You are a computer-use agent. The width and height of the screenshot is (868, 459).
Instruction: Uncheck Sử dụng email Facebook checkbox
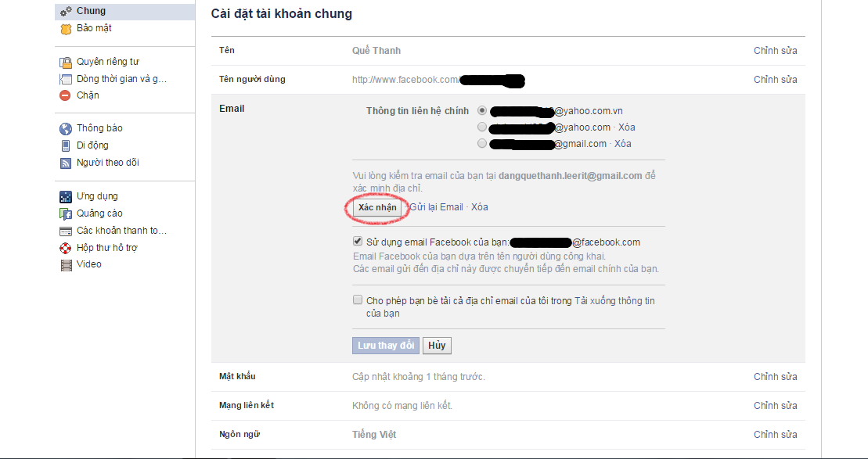[x=358, y=242]
